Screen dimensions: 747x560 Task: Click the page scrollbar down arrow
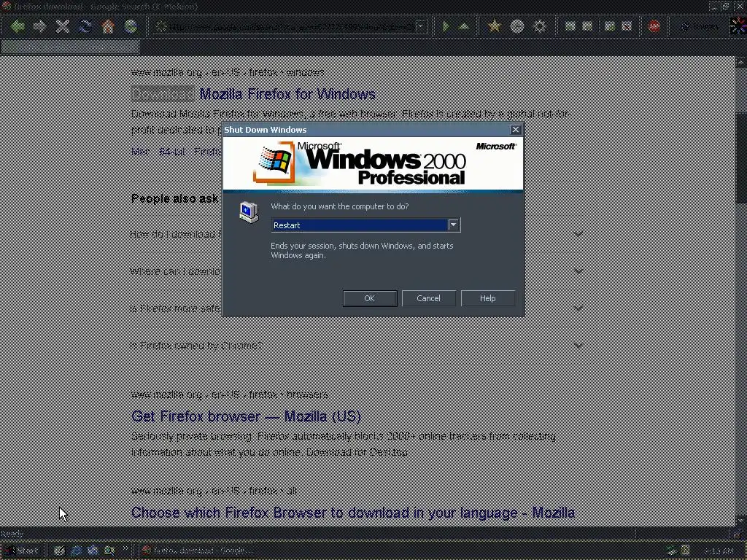click(x=741, y=521)
